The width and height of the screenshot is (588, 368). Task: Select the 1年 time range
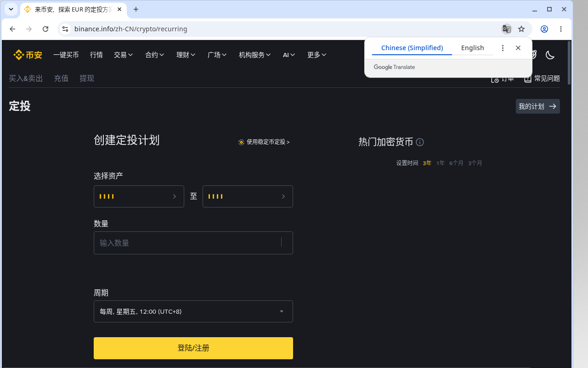pos(441,163)
